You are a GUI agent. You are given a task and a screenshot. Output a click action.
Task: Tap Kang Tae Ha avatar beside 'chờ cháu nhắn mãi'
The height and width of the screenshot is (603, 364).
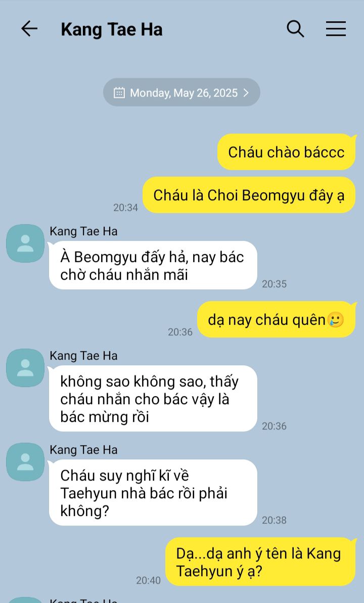click(x=25, y=243)
